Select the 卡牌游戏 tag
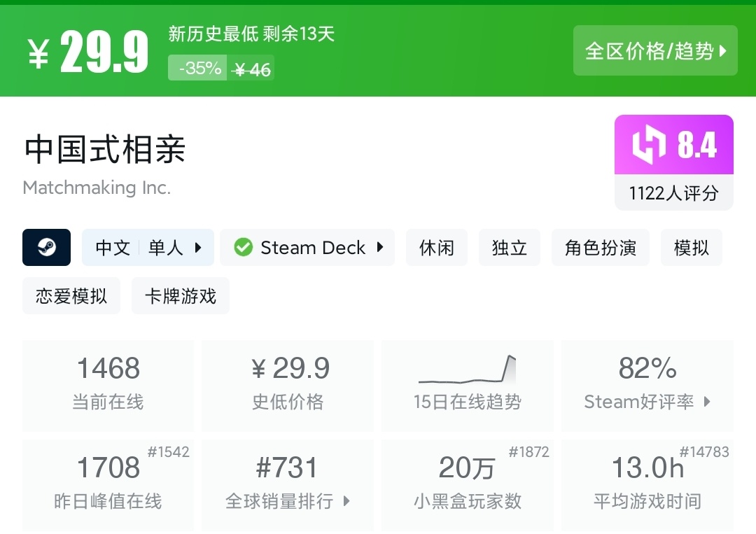Viewport: 756px width, 534px height. click(181, 296)
